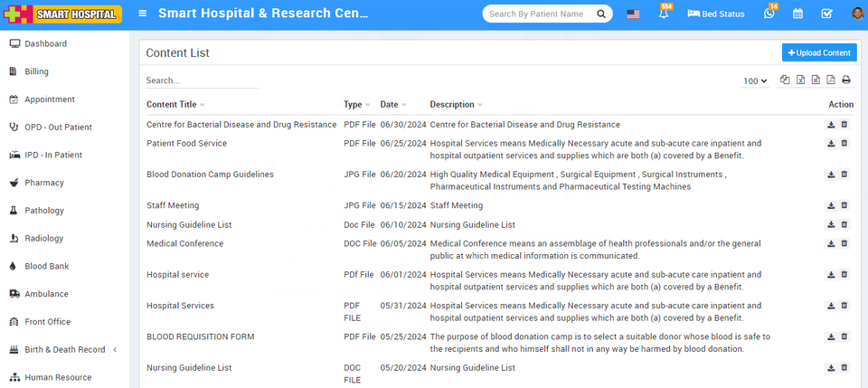Toggle the sidebar hamburger menu
Image resolution: width=868 pixels, height=388 pixels.
click(x=143, y=14)
